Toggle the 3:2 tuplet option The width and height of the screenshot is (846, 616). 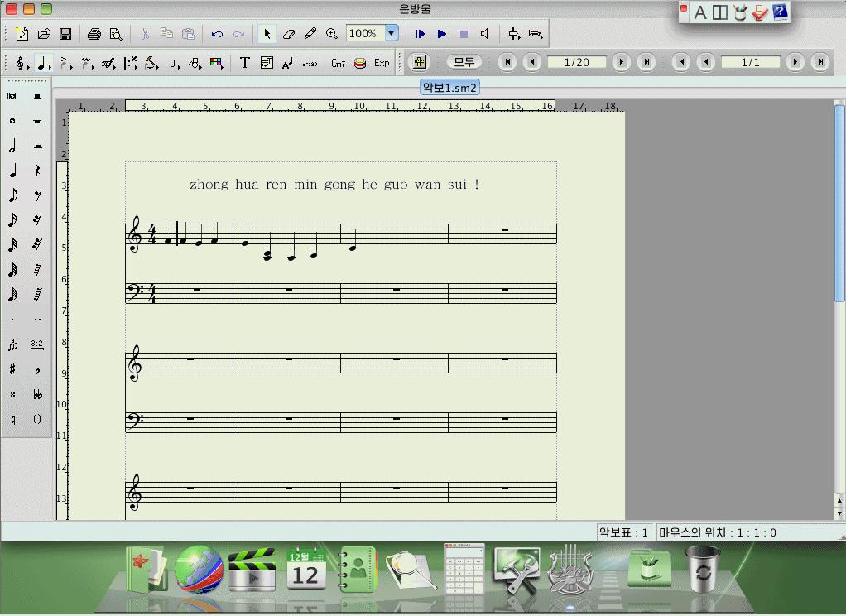click(x=37, y=344)
